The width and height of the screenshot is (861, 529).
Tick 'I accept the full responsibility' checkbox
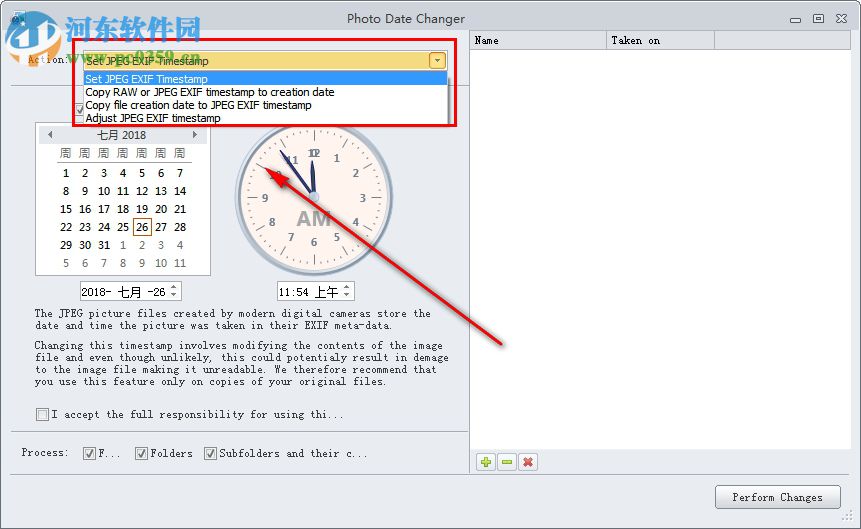click(x=42, y=414)
